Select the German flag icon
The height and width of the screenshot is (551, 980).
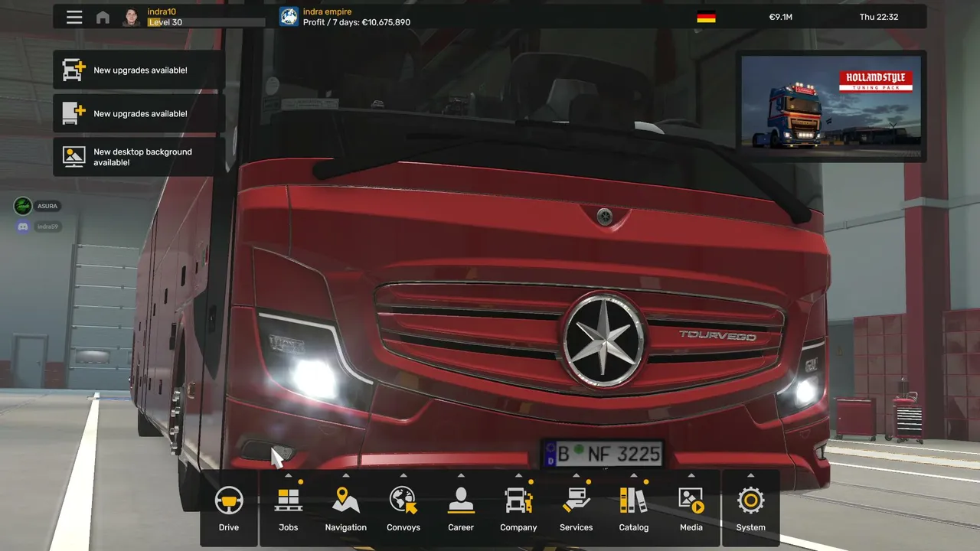click(706, 17)
